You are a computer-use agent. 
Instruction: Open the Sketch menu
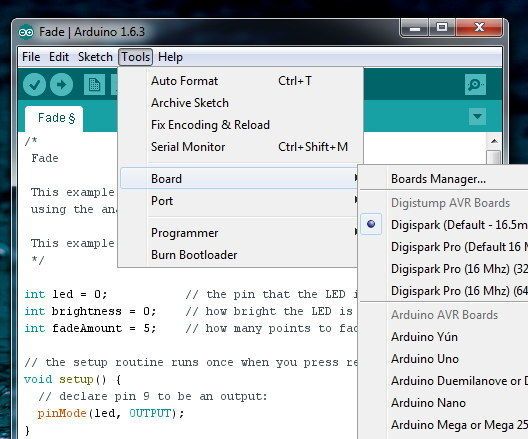click(x=95, y=57)
